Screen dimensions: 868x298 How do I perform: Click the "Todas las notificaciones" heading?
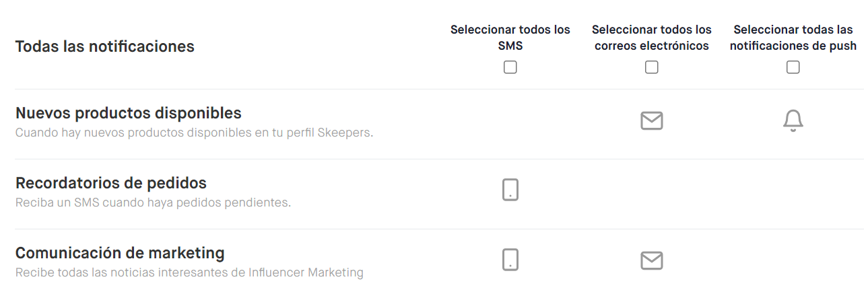104,46
